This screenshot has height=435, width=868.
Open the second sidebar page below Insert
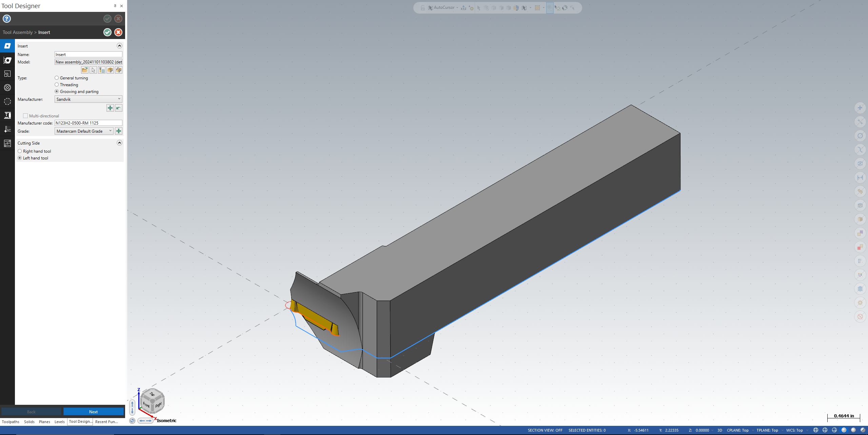(7, 60)
